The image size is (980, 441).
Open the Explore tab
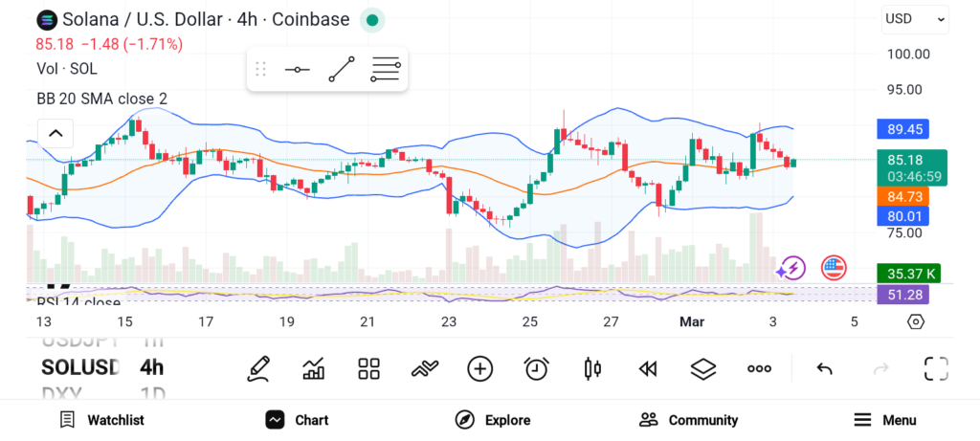[493, 420]
